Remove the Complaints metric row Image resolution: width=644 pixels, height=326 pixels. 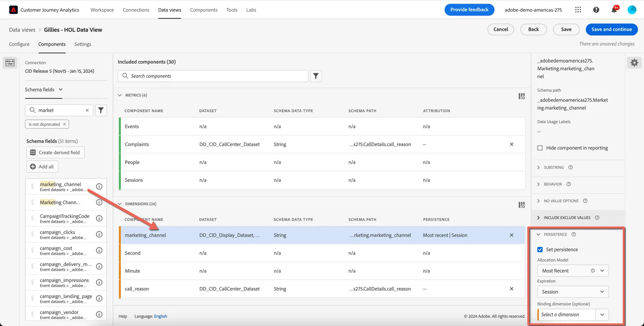point(511,144)
